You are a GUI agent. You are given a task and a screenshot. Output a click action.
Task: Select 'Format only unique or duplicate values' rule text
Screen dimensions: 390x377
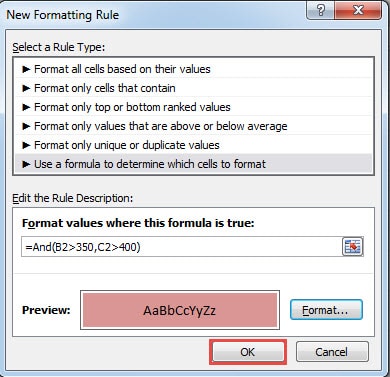pyautogui.click(x=127, y=145)
